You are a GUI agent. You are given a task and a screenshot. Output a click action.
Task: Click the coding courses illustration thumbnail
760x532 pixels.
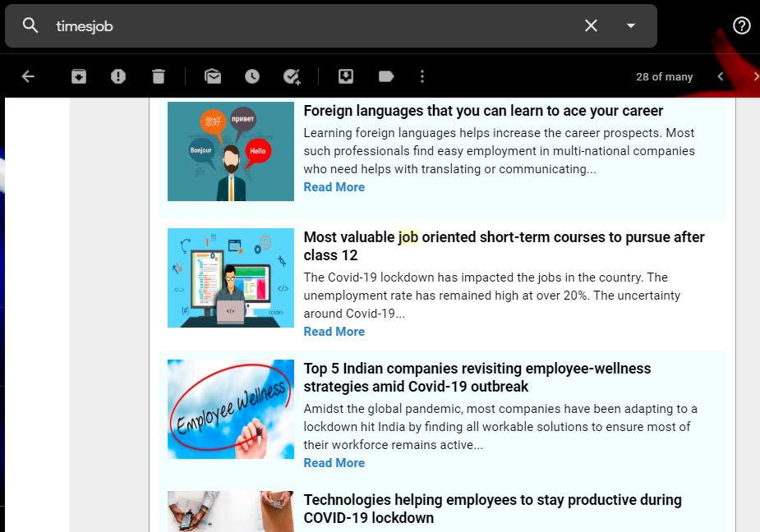pyautogui.click(x=231, y=277)
